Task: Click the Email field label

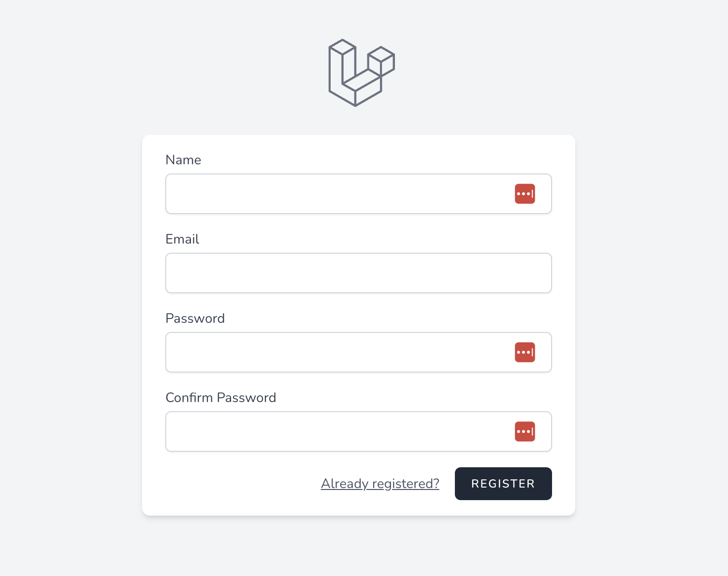Action: [182, 239]
